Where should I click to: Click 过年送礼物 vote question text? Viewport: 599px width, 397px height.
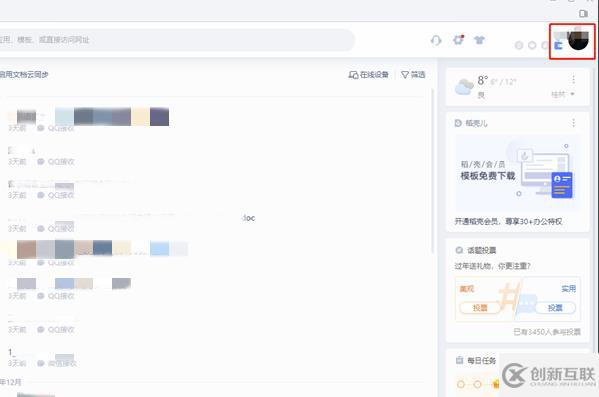[x=492, y=266]
